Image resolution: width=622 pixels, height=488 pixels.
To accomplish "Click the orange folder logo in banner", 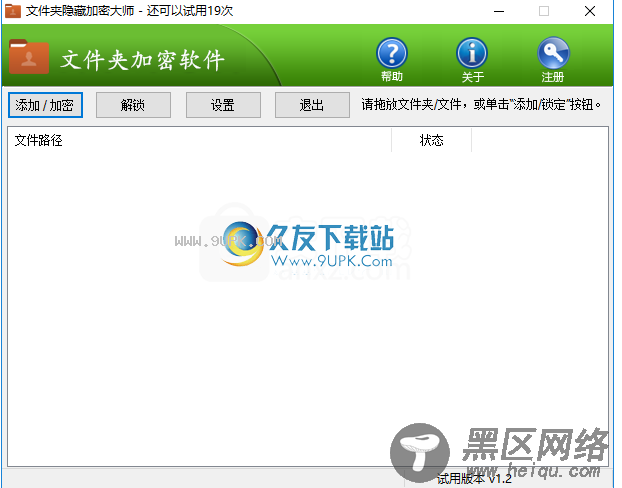I will point(29,57).
